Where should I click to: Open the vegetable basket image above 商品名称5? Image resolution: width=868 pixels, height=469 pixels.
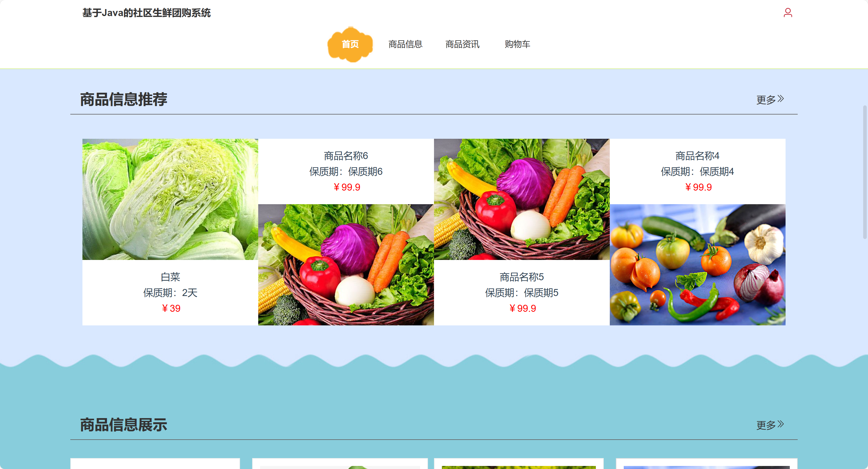coord(522,199)
